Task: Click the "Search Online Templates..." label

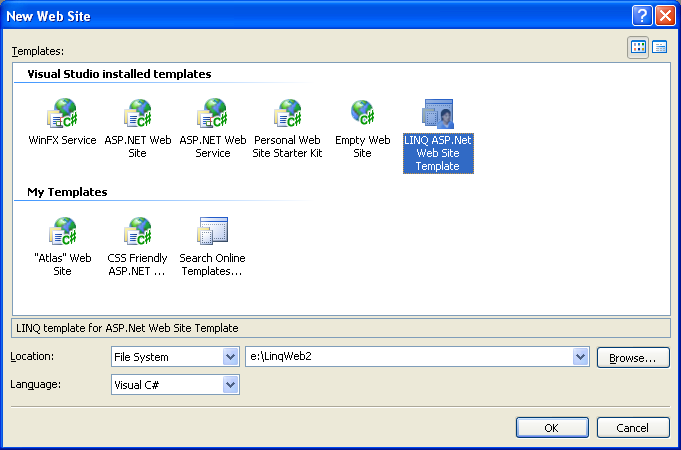Action: (212, 265)
